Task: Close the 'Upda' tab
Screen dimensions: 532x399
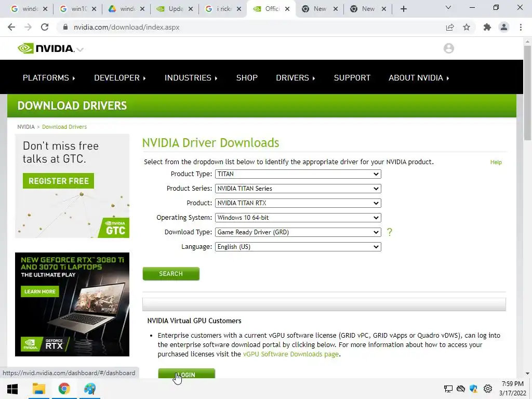Action: [x=191, y=9]
